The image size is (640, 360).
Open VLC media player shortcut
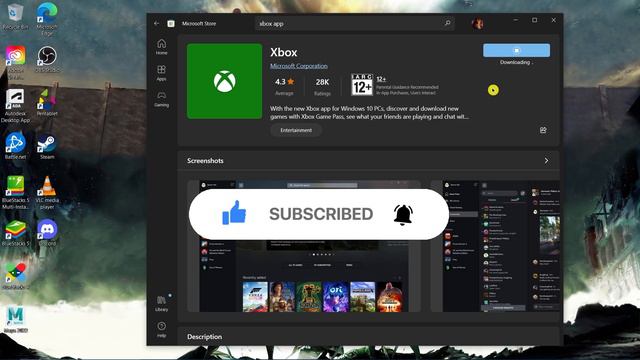(x=47, y=193)
